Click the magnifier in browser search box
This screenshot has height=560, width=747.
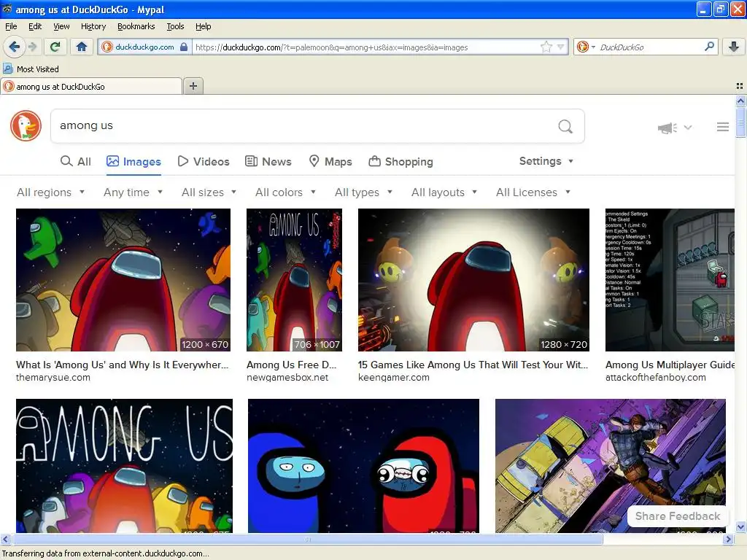709,46
